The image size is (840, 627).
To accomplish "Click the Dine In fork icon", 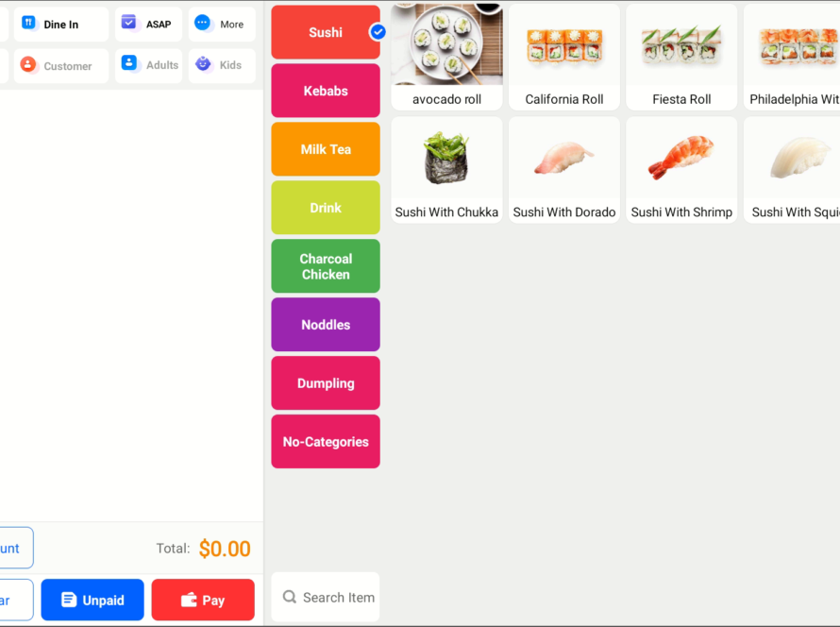I will (x=28, y=23).
